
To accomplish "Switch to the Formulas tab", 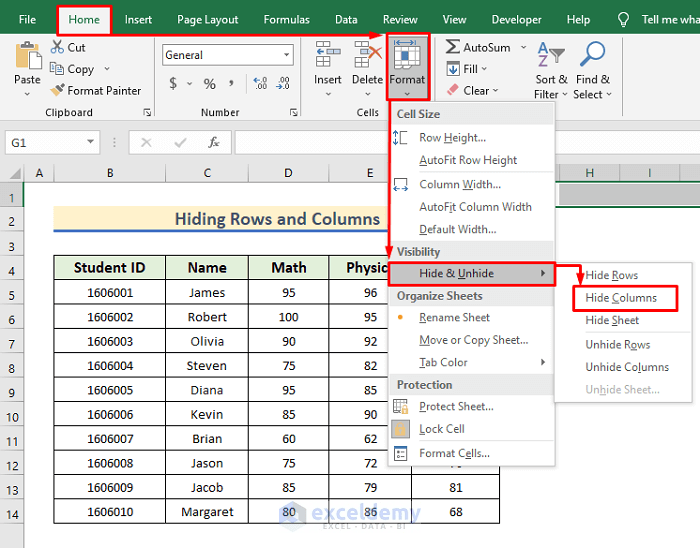I will (286, 20).
